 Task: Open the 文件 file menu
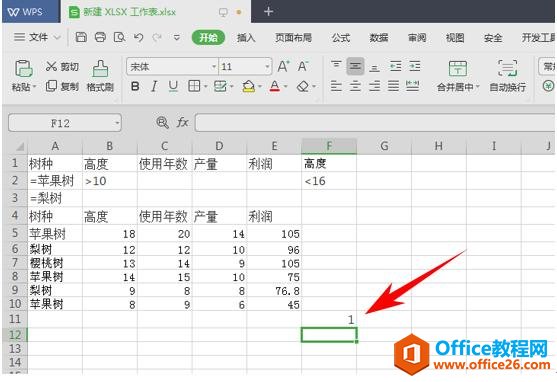coord(37,37)
